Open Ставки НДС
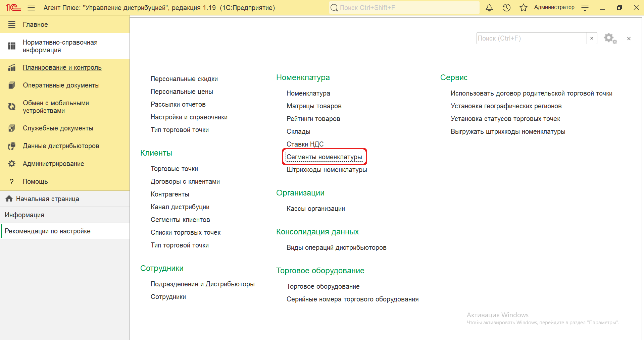This screenshot has width=644, height=340. point(305,144)
